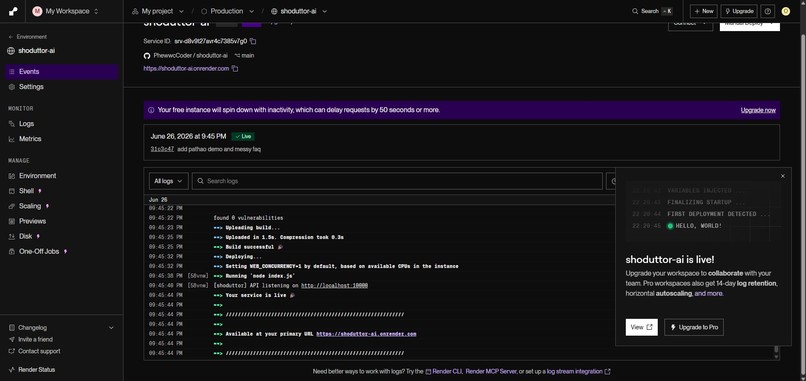Click Upgrade now in purple banner
The height and width of the screenshot is (381, 806).
tap(758, 110)
